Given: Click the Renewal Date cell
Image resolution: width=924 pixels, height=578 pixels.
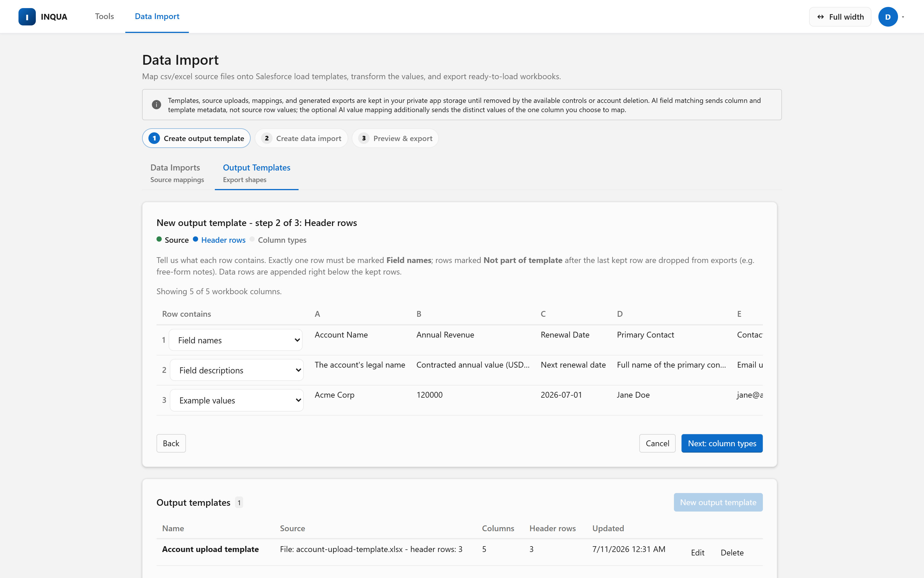Looking at the screenshot, I should point(565,335).
